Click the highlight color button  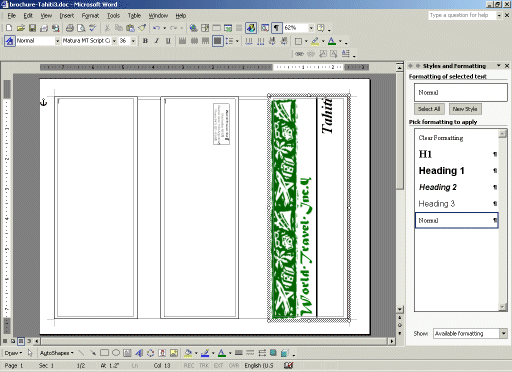click(315, 41)
